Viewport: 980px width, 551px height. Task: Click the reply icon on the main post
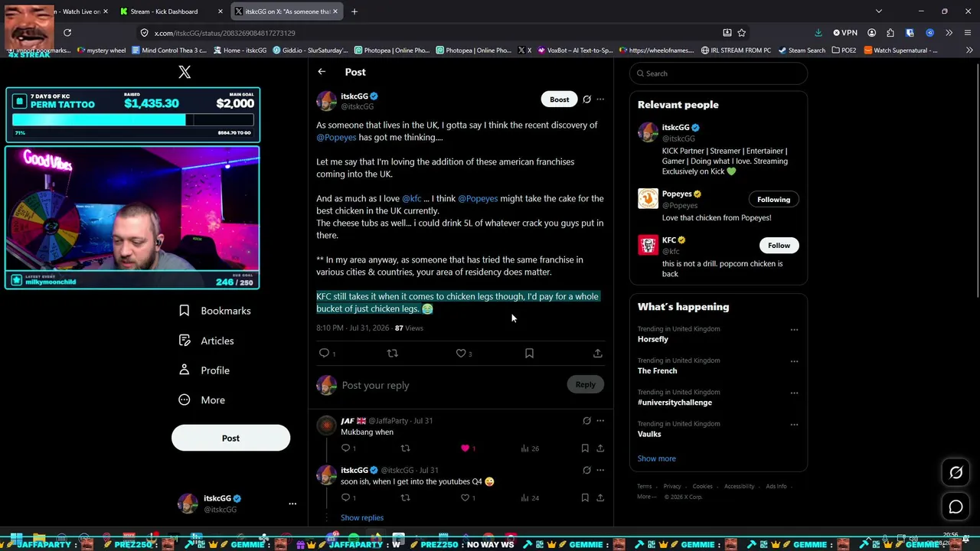[324, 353]
